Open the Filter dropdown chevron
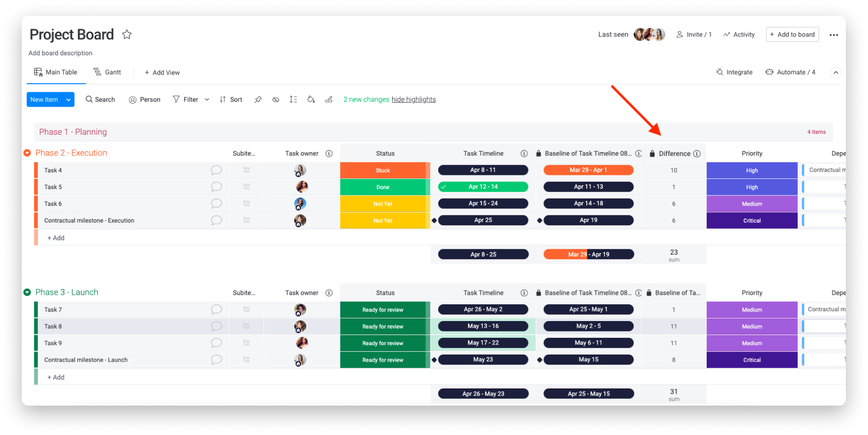The image size is (868, 435). click(x=207, y=99)
